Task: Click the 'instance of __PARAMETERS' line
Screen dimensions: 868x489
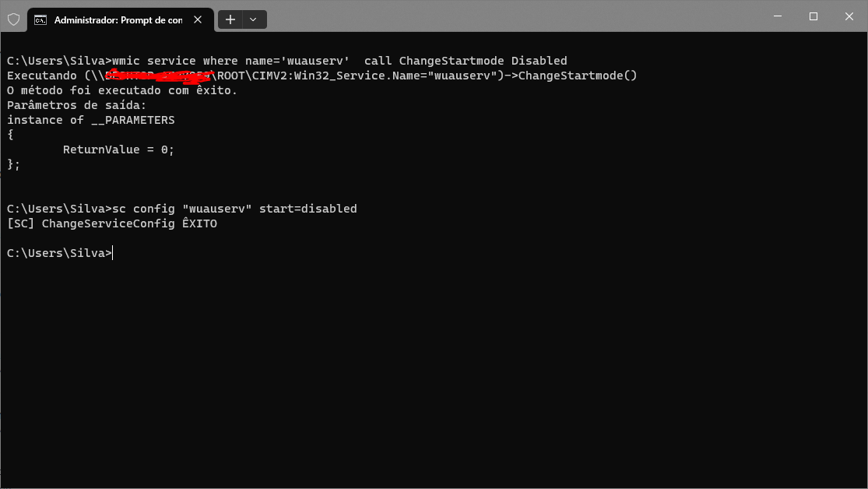Action: pyautogui.click(x=91, y=120)
